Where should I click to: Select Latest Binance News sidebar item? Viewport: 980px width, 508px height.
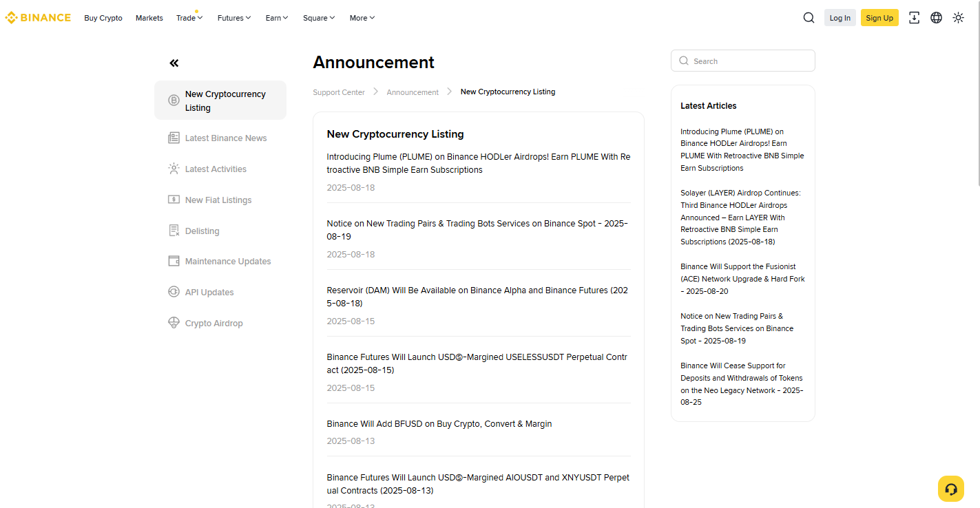(220, 138)
